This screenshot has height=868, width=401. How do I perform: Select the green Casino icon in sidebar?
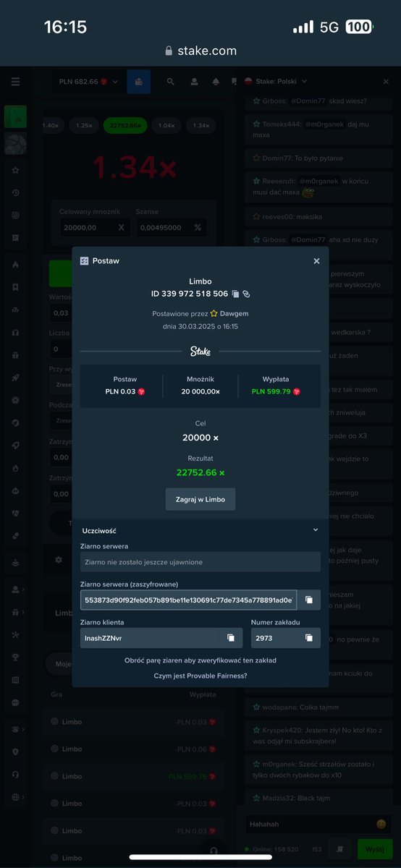click(15, 117)
